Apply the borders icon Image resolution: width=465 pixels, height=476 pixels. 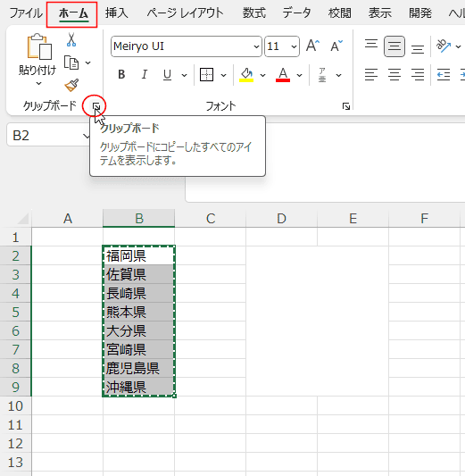(206, 75)
